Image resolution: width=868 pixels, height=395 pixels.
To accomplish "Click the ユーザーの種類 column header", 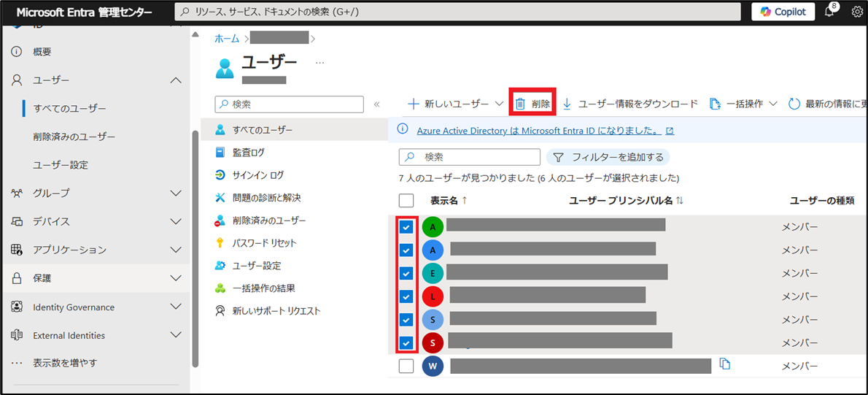I will tap(821, 201).
